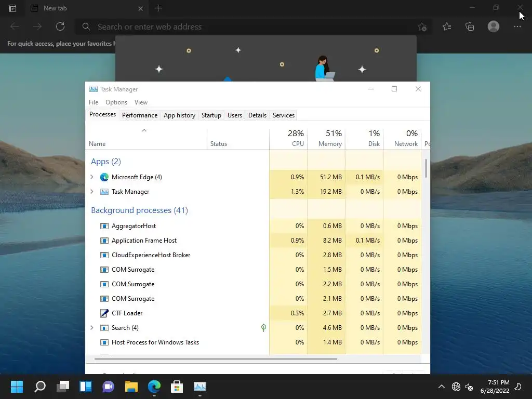Open the clock showing 7:51 PM

[x=495, y=387]
